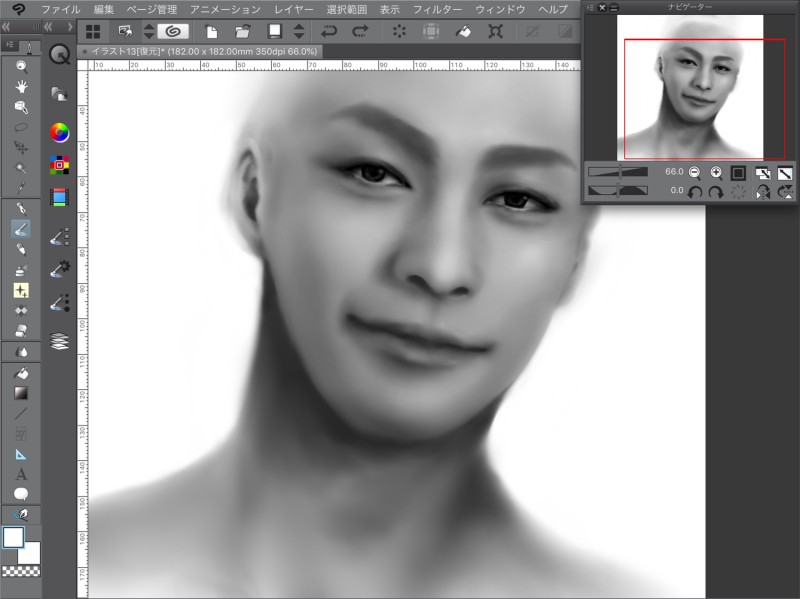800x599 pixels.
Task: Open the Brush Size palette icon
Action: [60, 303]
